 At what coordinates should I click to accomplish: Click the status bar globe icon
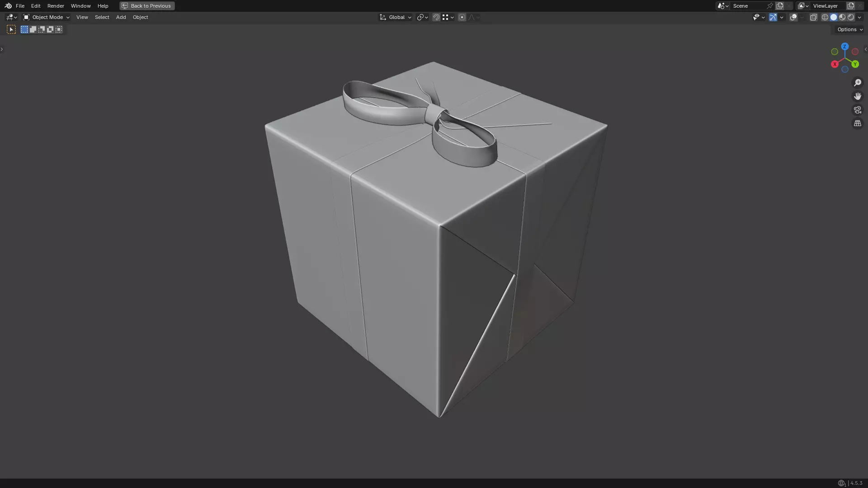[x=842, y=483]
